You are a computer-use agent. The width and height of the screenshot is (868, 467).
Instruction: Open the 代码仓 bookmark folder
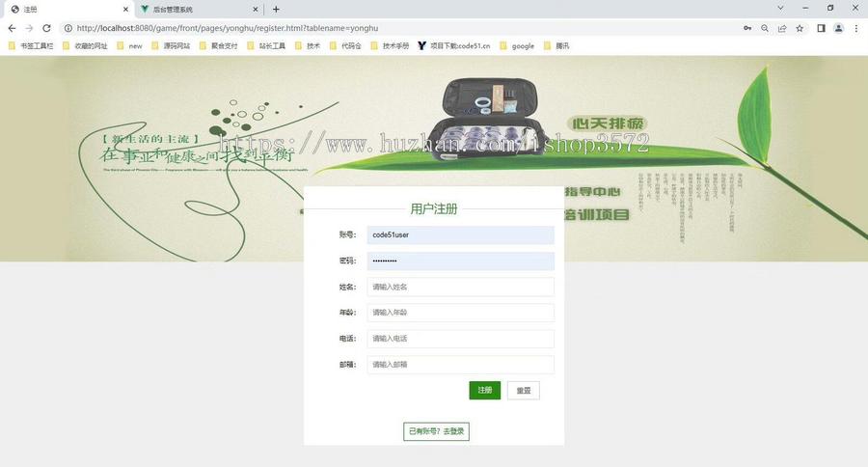[345, 46]
